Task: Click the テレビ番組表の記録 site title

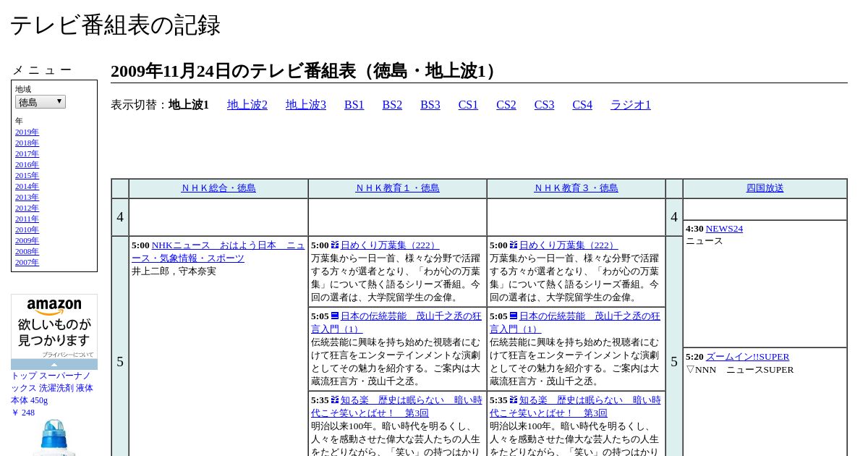Action: click(115, 25)
